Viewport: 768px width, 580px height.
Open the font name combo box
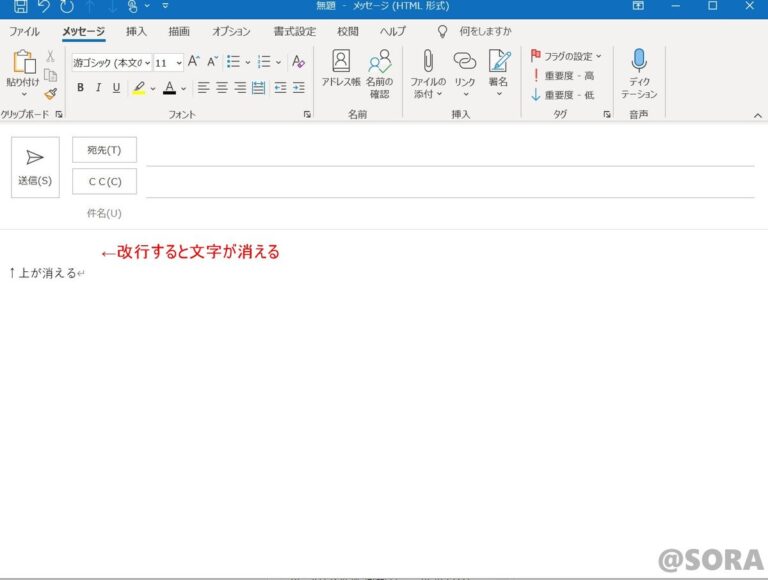tap(112, 63)
